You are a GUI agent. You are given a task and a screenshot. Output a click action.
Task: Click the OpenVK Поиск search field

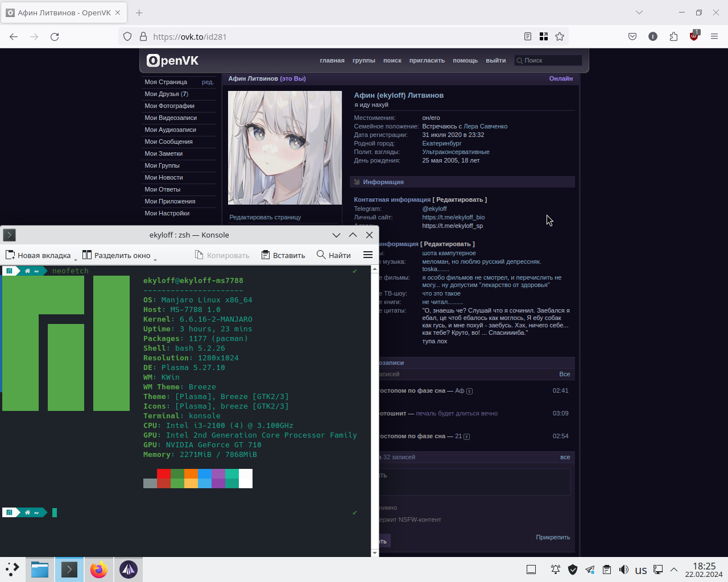click(x=551, y=60)
